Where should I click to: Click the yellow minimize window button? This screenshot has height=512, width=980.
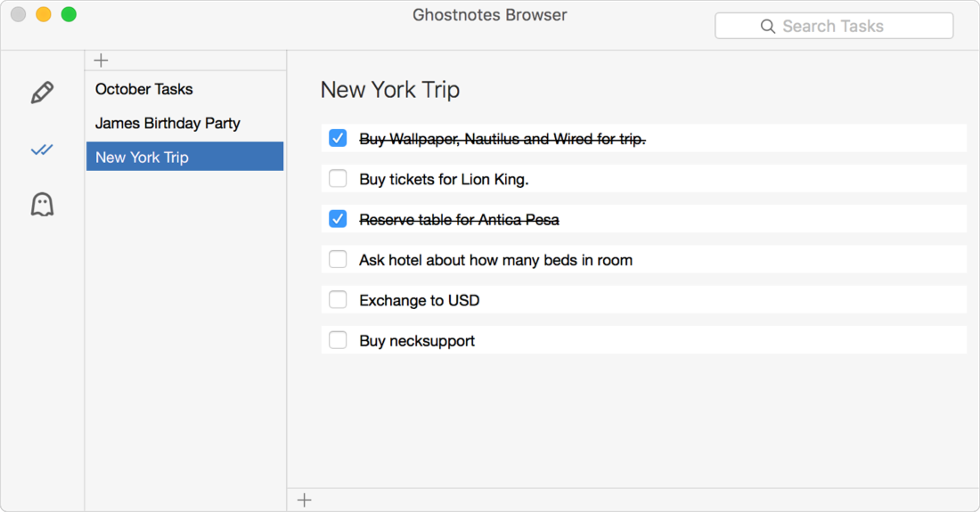[x=43, y=14]
